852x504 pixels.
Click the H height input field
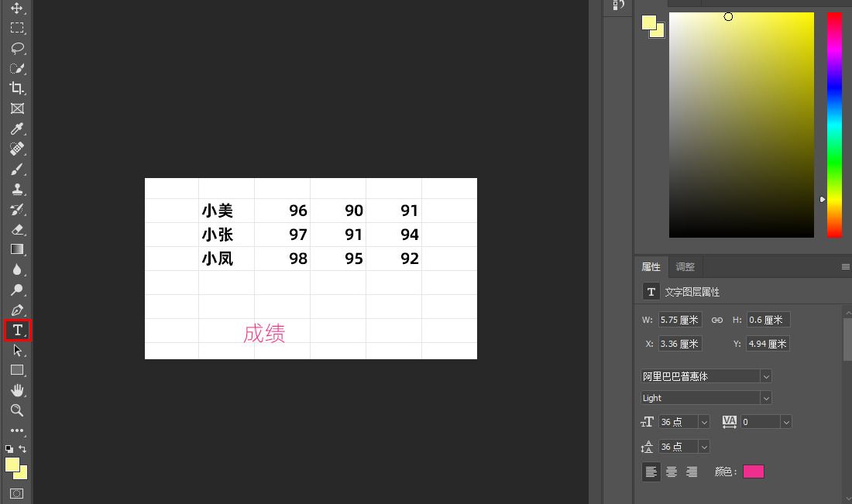tap(768, 320)
